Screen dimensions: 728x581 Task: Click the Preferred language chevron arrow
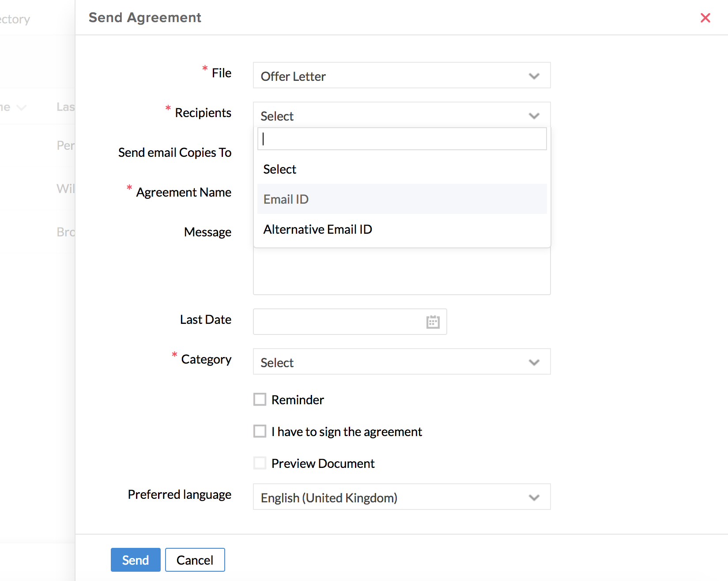(534, 497)
